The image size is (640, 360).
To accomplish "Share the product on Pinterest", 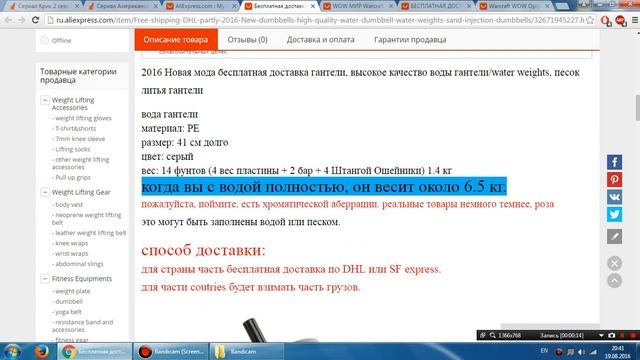I will coord(614,180).
